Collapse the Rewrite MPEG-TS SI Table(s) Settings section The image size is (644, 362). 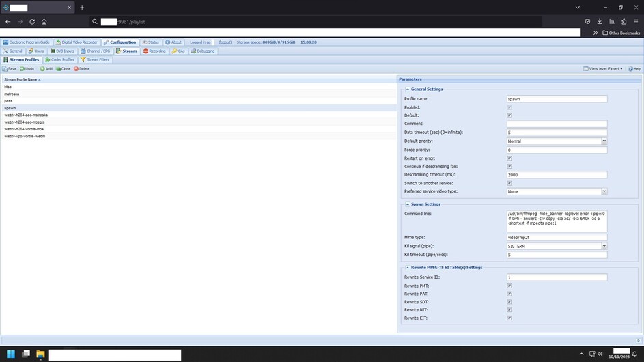[408, 268]
